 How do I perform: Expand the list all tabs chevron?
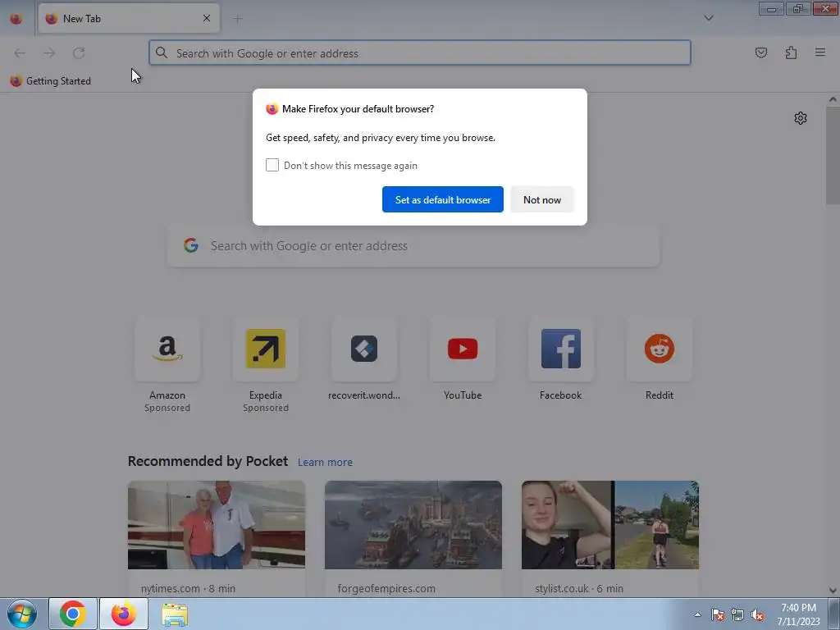click(x=708, y=18)
